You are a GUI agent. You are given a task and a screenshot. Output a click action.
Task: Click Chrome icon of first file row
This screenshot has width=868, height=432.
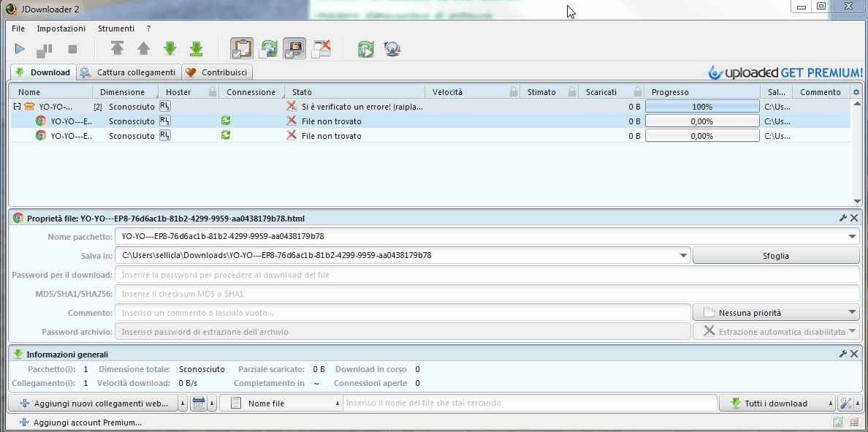(40, 121)
